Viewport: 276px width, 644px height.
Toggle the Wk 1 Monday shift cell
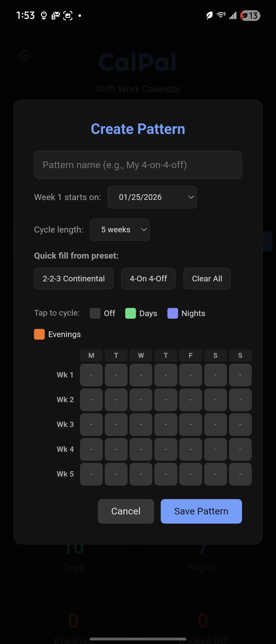[91, 375]
